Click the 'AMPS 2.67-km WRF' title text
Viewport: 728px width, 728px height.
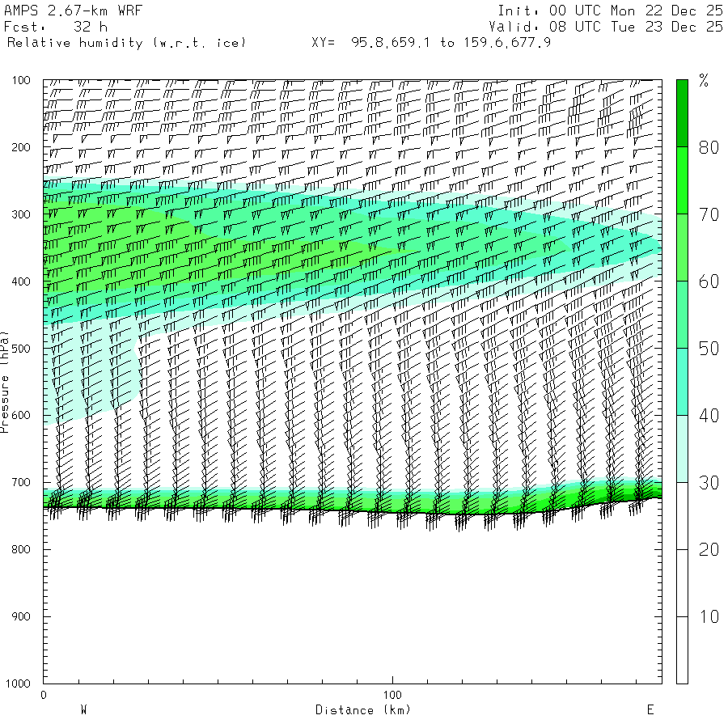[x=61, y=11]
